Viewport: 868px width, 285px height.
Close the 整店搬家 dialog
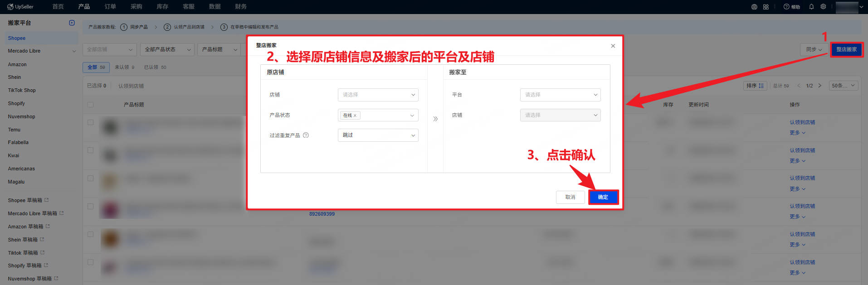pyautogui.click(x=613, y=46)
